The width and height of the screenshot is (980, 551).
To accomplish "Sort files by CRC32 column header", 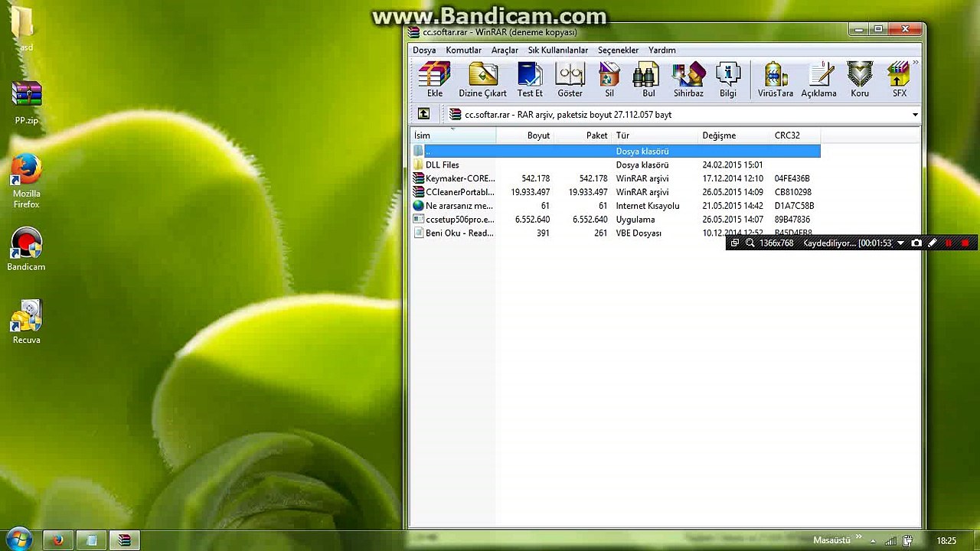I will (795, 135).
